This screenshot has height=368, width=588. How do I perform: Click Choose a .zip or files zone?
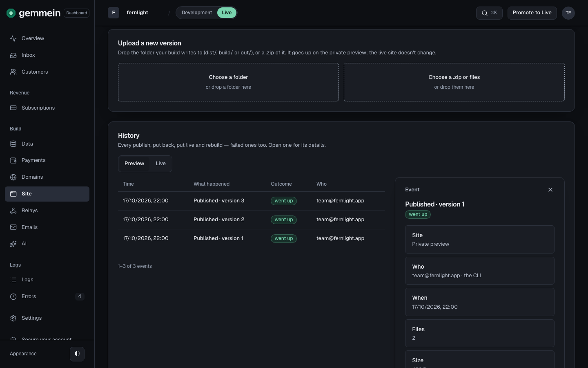click(454, 82)
